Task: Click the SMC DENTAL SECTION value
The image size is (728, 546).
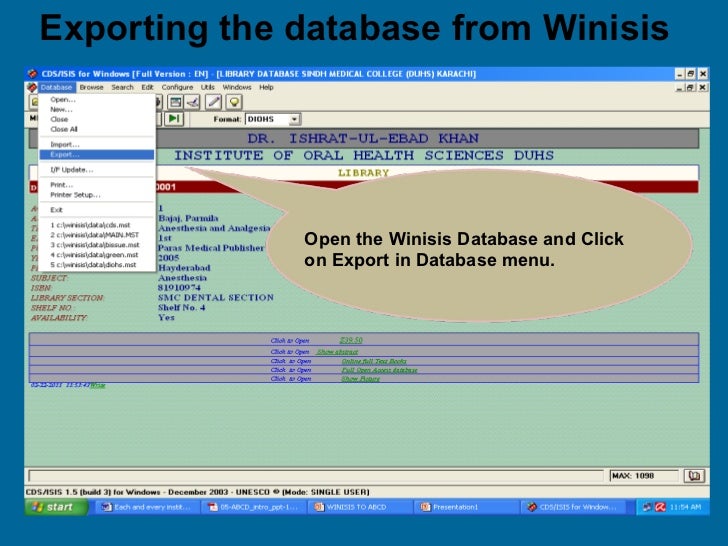Action: 216,298
